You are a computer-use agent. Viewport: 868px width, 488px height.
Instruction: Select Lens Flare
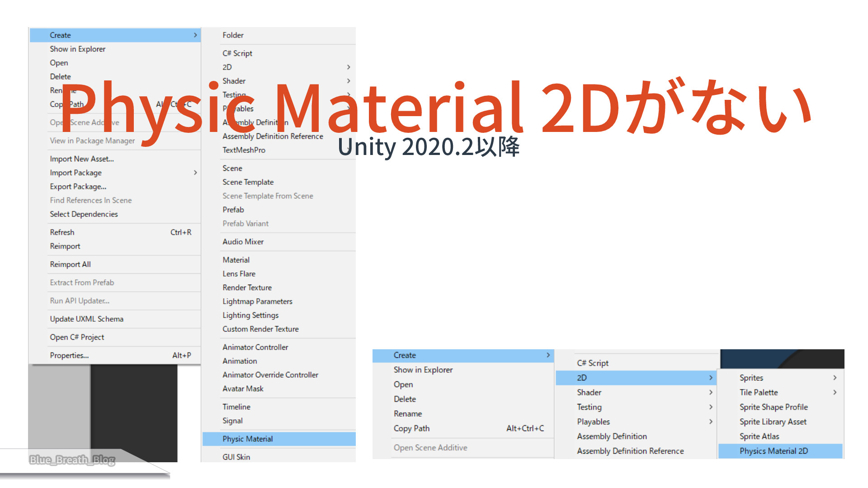click(x=239, y=274)
